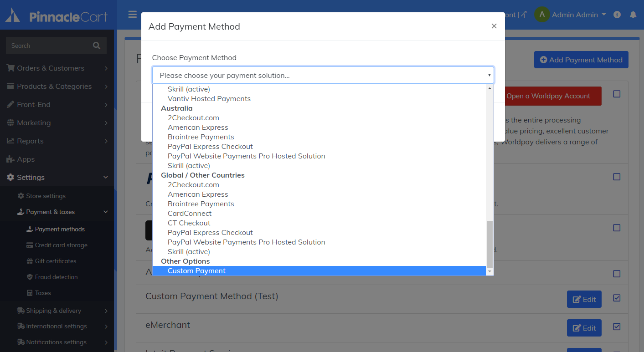
Task: Click the dropdown list scrollbar thumb
Action: (490, 244)
